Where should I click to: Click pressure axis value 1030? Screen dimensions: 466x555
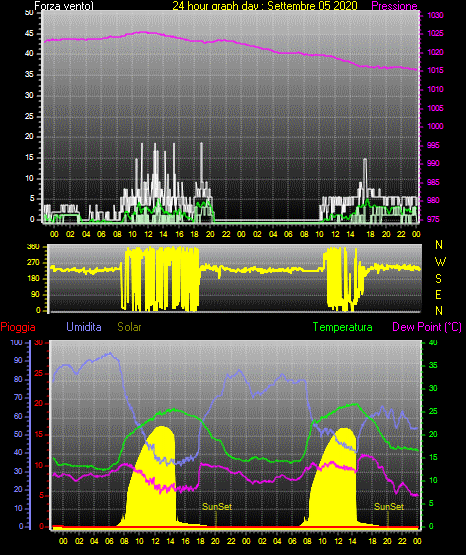[x=435, y=15]
